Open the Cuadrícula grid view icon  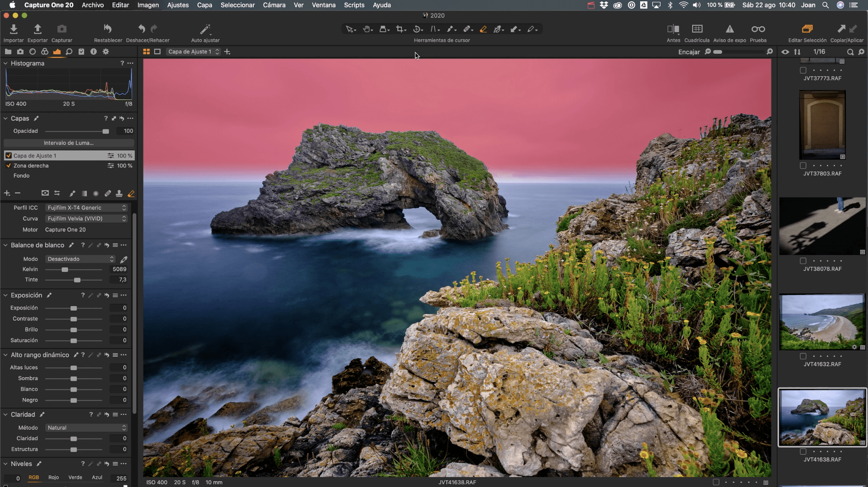[x=697, y=29]
